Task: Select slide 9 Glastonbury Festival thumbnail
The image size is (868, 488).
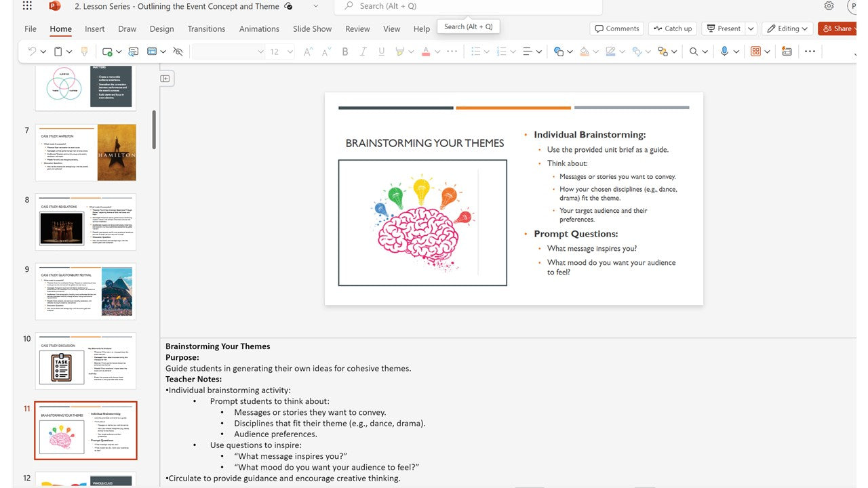Action: 85,291
